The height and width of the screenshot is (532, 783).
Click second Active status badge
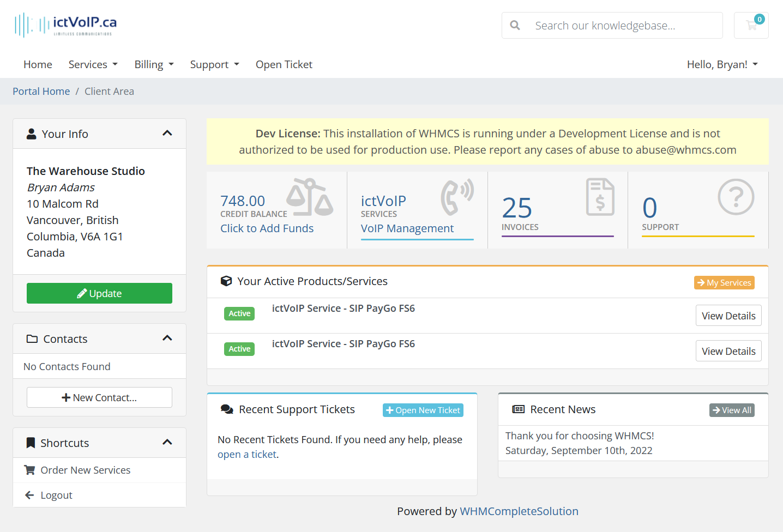point(239,349)
